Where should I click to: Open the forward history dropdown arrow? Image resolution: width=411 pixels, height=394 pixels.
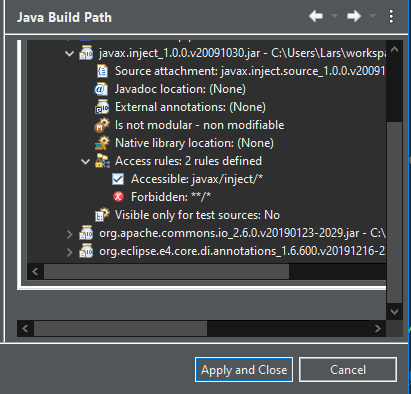tap(372, 16)
